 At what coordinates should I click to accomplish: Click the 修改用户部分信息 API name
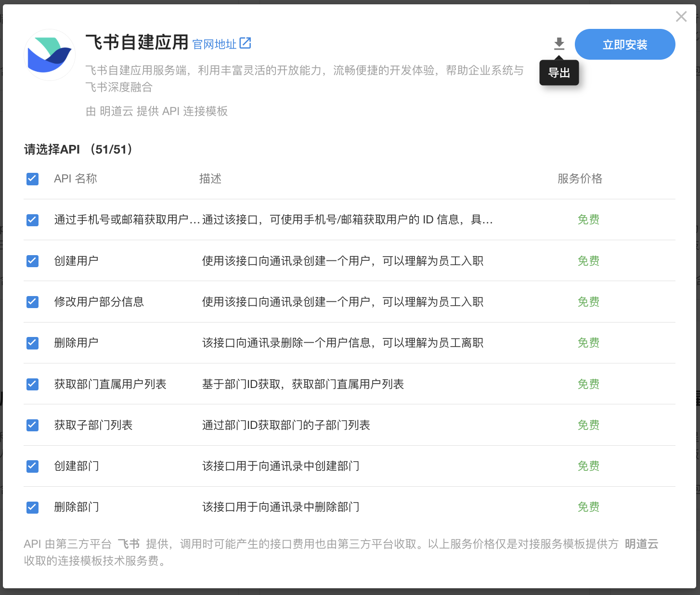(99, 302)
